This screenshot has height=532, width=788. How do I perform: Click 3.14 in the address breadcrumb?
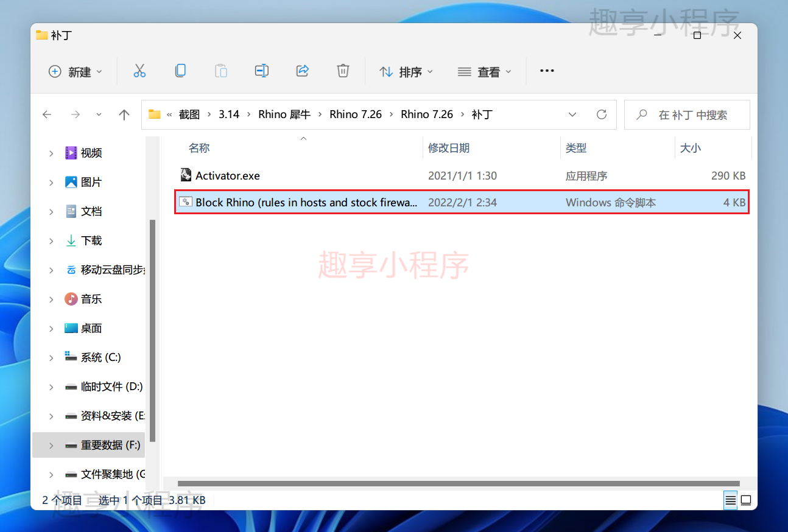(229, 114)
